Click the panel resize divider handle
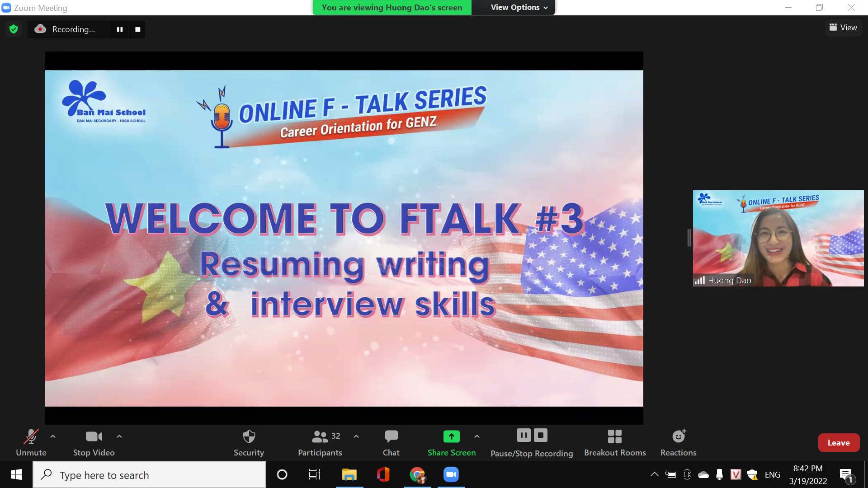Image resolution: width=868 pixels, height=488 pixels. pos(689,238)
